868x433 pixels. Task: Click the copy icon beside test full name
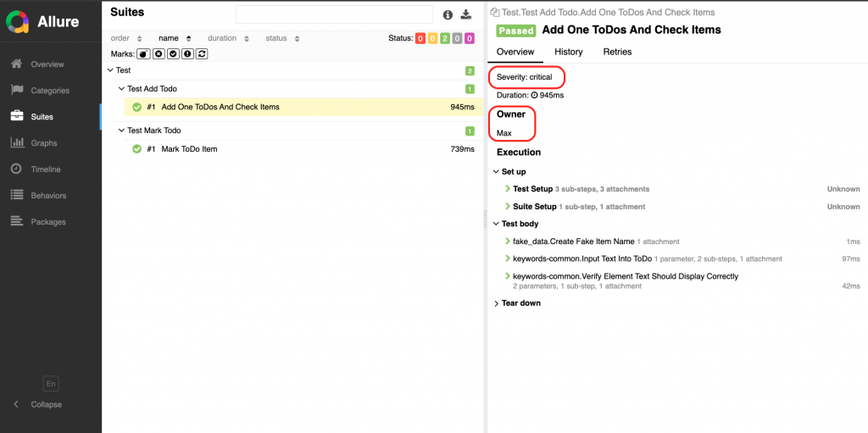[x=495, y=12]
